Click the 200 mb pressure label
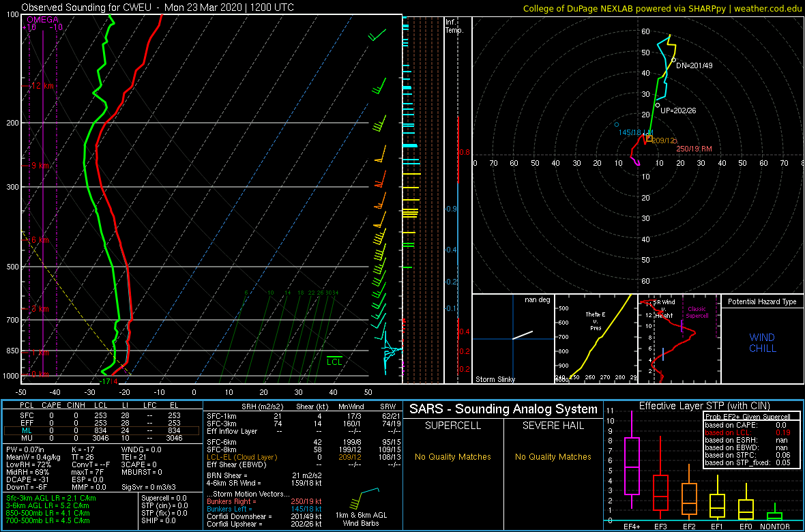This screenshot has height=532, width=805. click(x=13, y=123)
